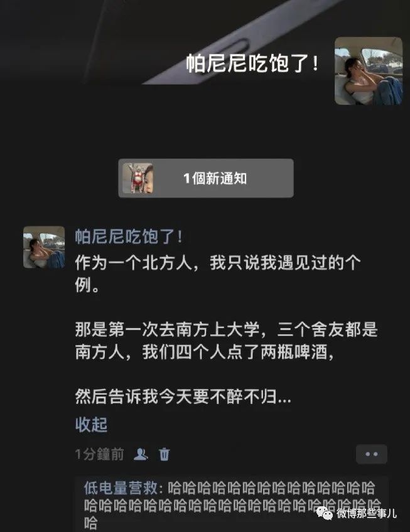This screenshot has width=410, height=532.
Task: Click the 1分鐘前 timestamp
Action: coord(100,454)
